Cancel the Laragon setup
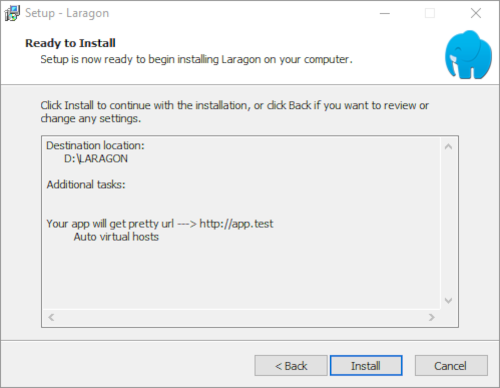The height and width of the screenshot is (388, 500). tap(451, 366)
